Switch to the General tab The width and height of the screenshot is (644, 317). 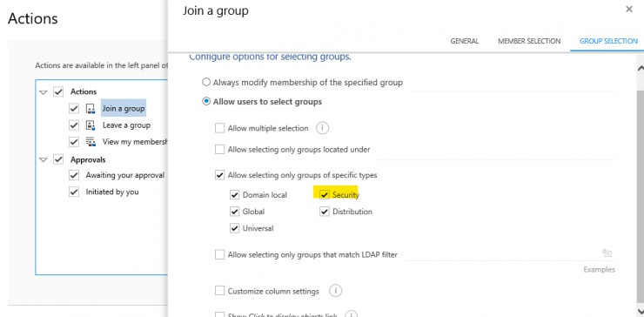pos(465,41)
